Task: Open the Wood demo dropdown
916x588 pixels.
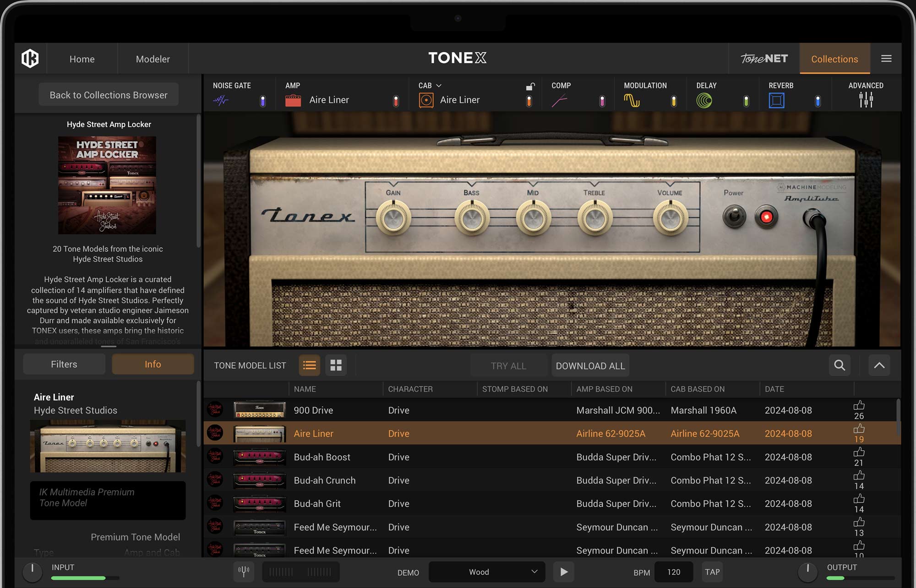Action: pyautogui.click(x=486, y=572)
